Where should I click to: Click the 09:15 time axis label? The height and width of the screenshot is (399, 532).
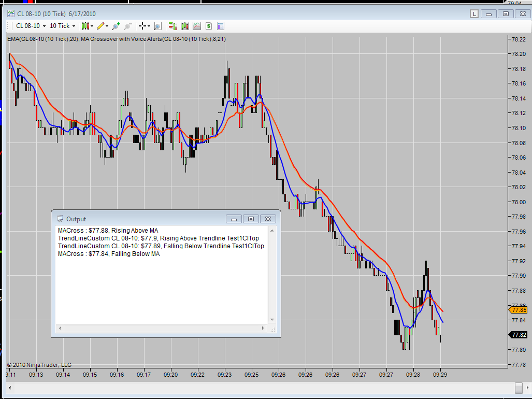90,375
